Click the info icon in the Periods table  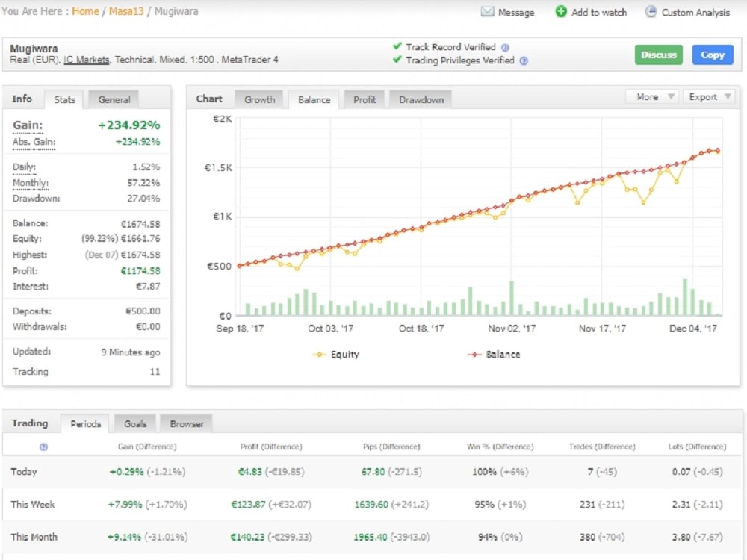tap(43, 447)
